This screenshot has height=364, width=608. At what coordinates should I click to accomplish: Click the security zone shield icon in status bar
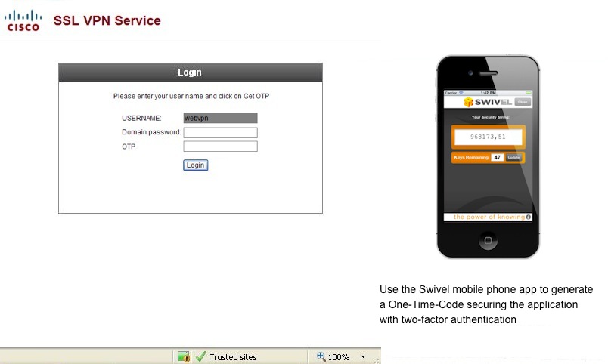click(x=184, y=356)
